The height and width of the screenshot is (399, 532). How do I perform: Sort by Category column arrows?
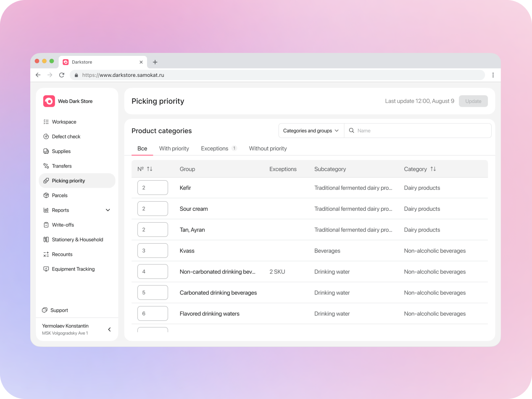[433, 169]
